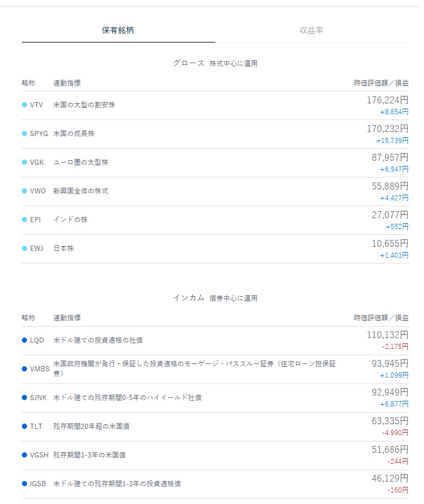Click the loss value -160円

(398, 490)
